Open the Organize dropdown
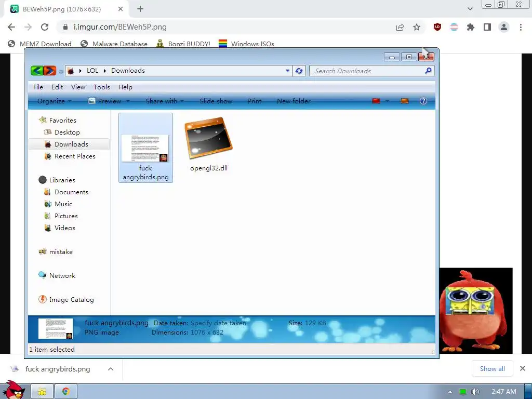The height and width of the screenshot is (399, 532). (x=54, y=101)
